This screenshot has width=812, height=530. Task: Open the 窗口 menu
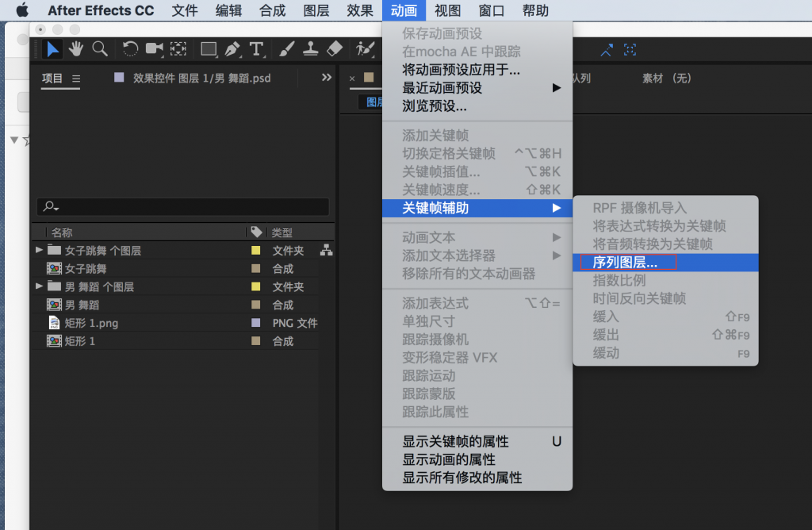(492, 10)
